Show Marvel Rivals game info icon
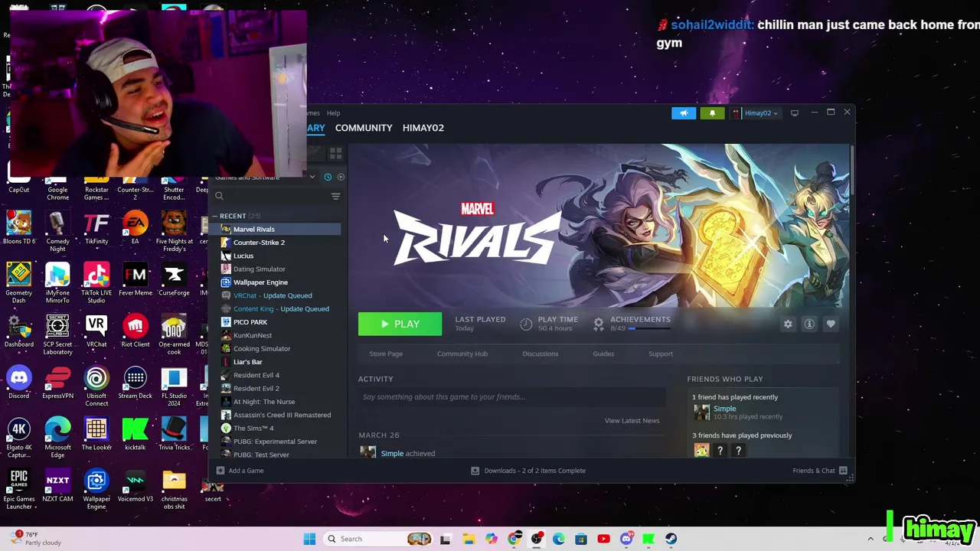 coord(809,324)
